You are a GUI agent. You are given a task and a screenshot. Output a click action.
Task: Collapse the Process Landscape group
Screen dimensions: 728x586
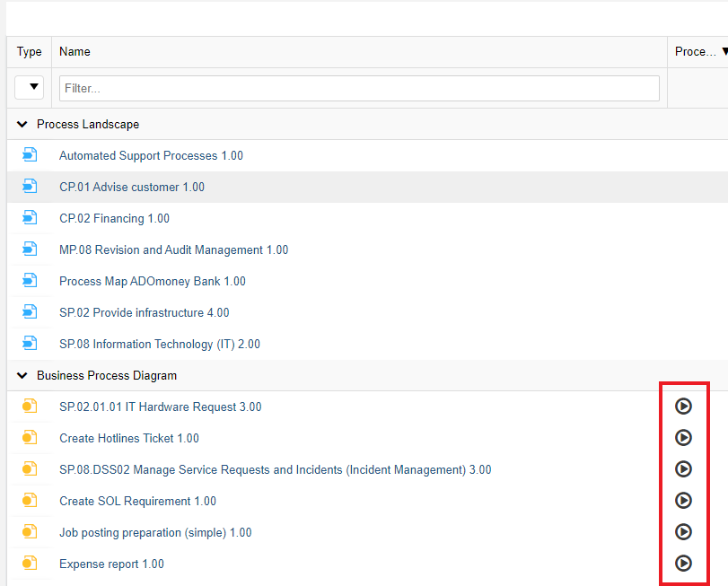(22, 125)
